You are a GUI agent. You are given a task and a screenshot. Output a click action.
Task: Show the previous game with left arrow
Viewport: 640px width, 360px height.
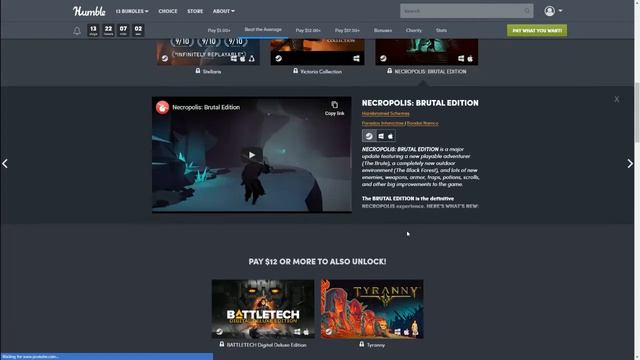[x=5, y=164]
